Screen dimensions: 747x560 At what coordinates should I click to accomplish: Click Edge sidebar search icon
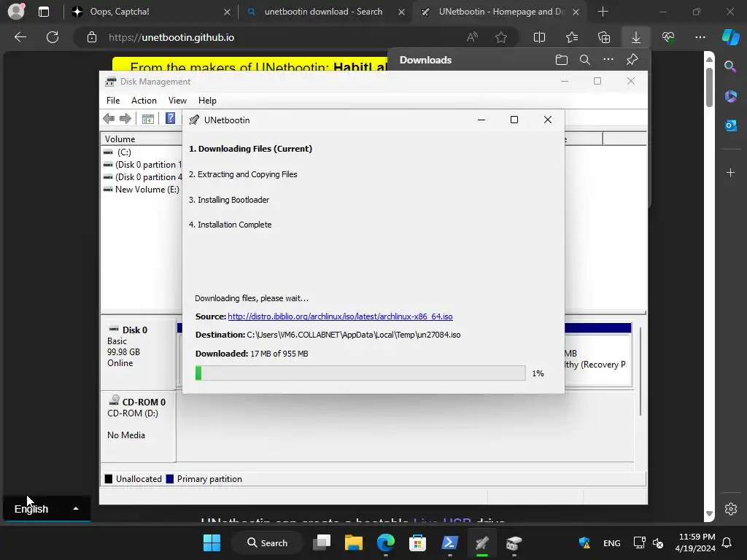[x=730, y=66]
